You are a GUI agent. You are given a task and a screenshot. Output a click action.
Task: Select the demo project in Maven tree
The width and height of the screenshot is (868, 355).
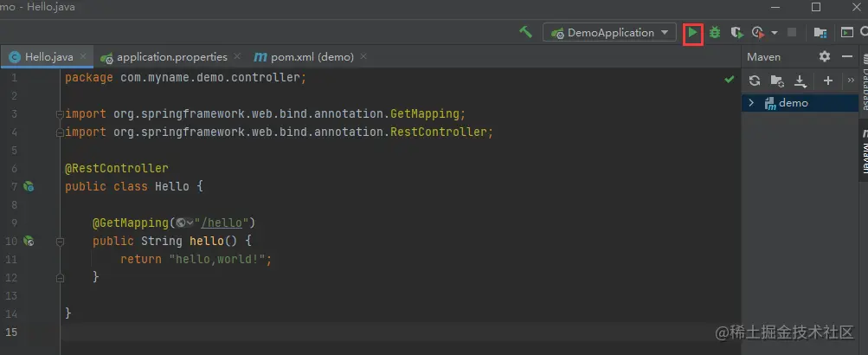[800, 103]
